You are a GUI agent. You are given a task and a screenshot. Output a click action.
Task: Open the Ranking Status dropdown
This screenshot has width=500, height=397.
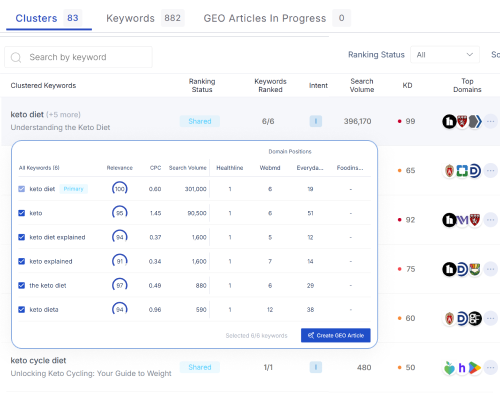click(445, 55)
